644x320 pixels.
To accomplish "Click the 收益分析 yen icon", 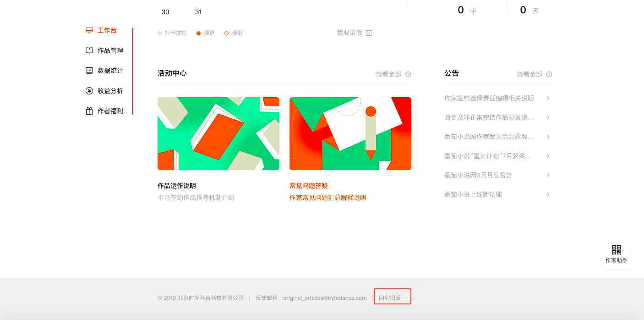I will tap(89, 91).
